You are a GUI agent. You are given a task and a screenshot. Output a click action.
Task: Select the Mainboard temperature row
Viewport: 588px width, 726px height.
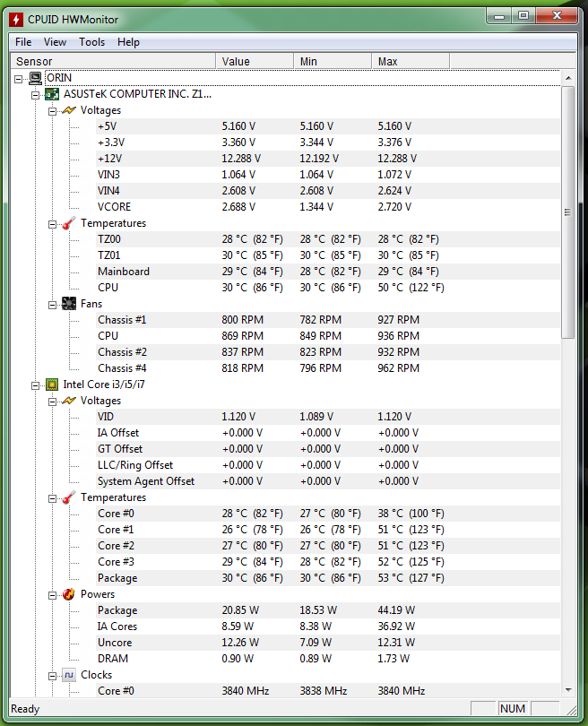click(x=328, y=272)
